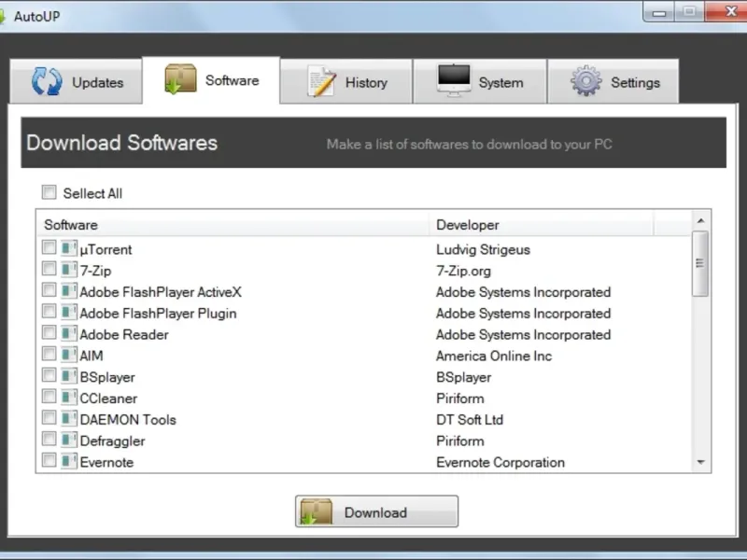
Task: Click the 'Ludvig Strigeus' developer cell
Action: (483, 249)
